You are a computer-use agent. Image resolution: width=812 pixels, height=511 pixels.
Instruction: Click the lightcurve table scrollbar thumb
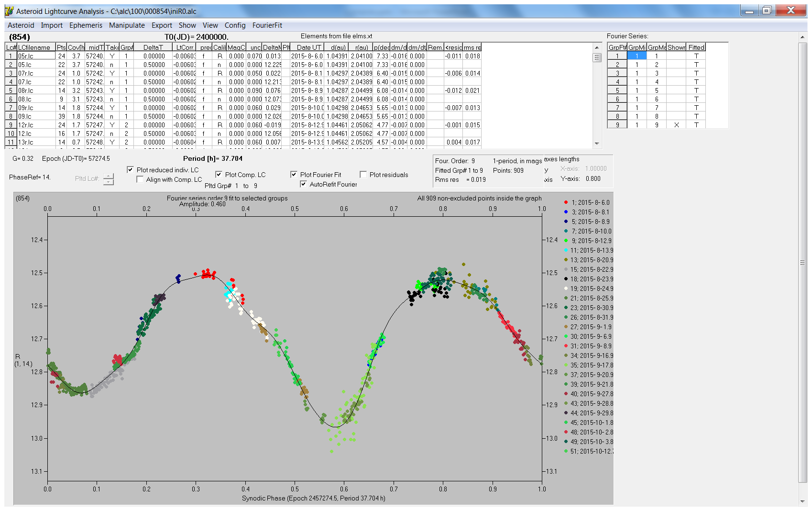596,57
